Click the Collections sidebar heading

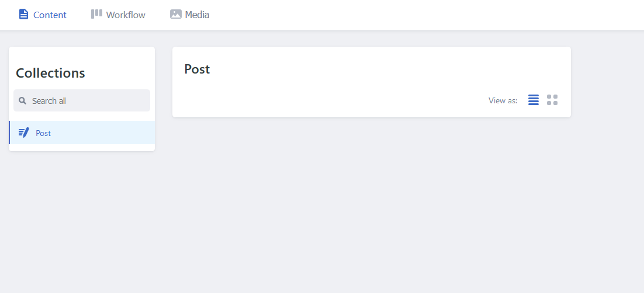[x=50, y=73]
